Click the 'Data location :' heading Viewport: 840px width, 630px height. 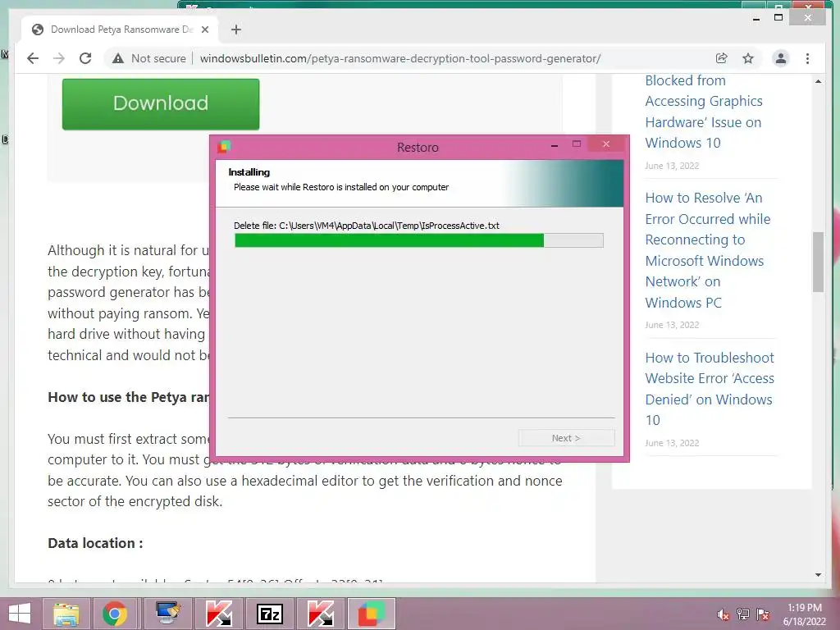tap(95, 543)
